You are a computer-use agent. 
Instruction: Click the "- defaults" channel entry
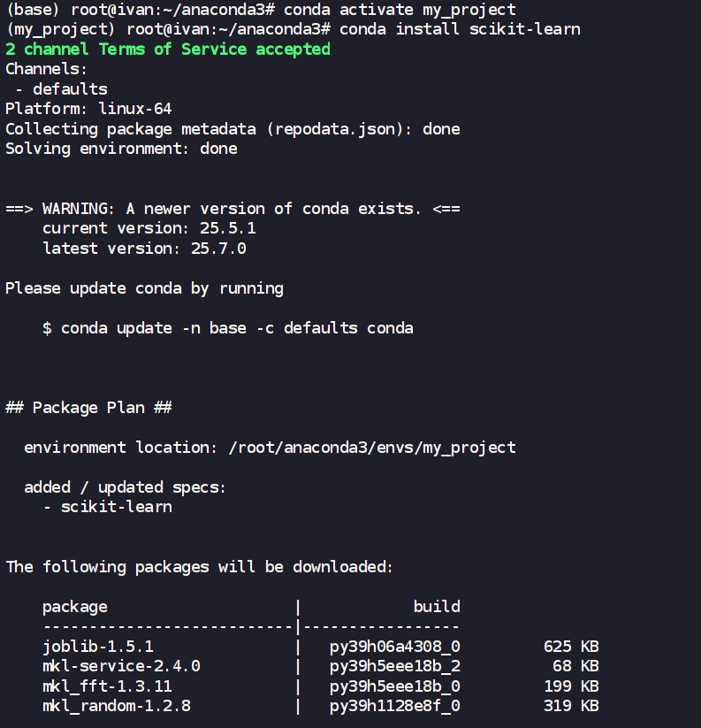(61, 88)
